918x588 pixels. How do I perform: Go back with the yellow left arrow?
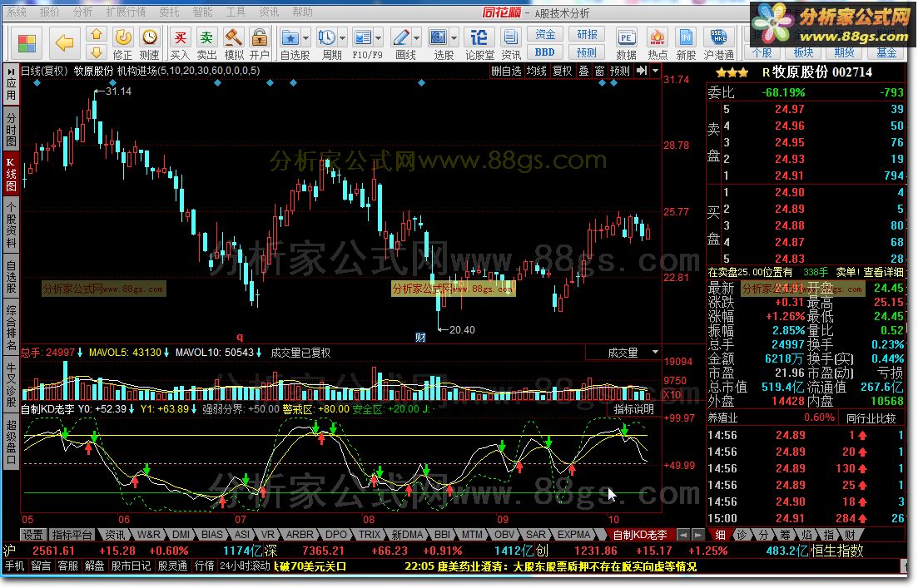[64, 42]
